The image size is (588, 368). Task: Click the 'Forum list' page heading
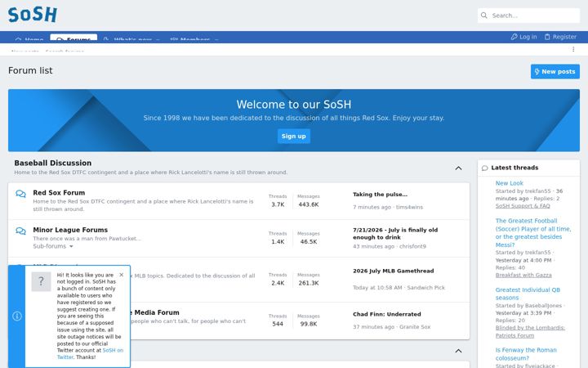[30, 70]
